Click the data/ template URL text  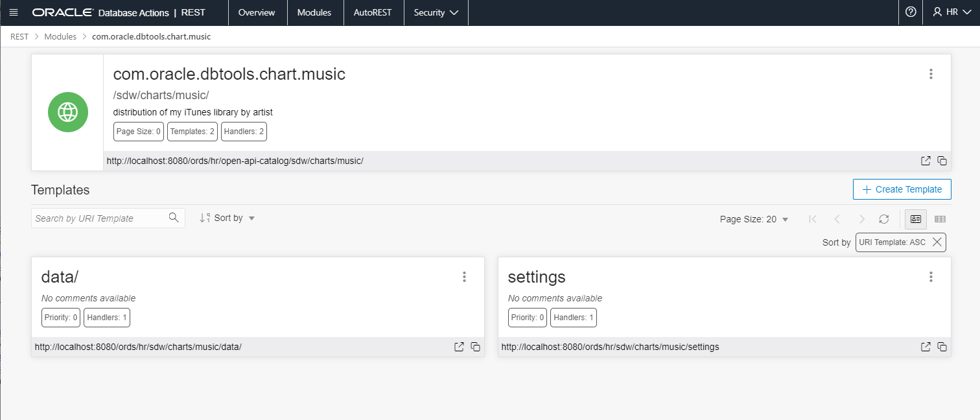138,347
